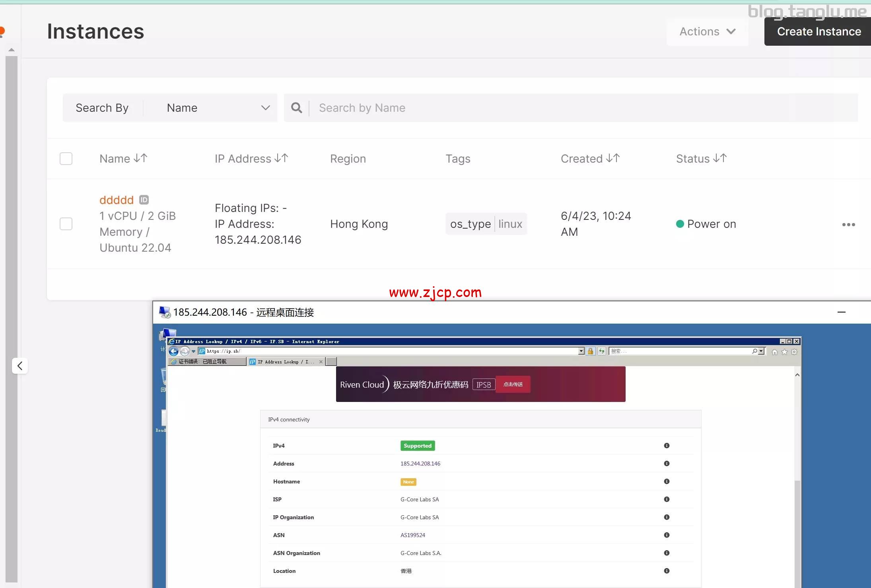
Task: Click the IE favorites star icon
Action: click(x=784, y=352)
